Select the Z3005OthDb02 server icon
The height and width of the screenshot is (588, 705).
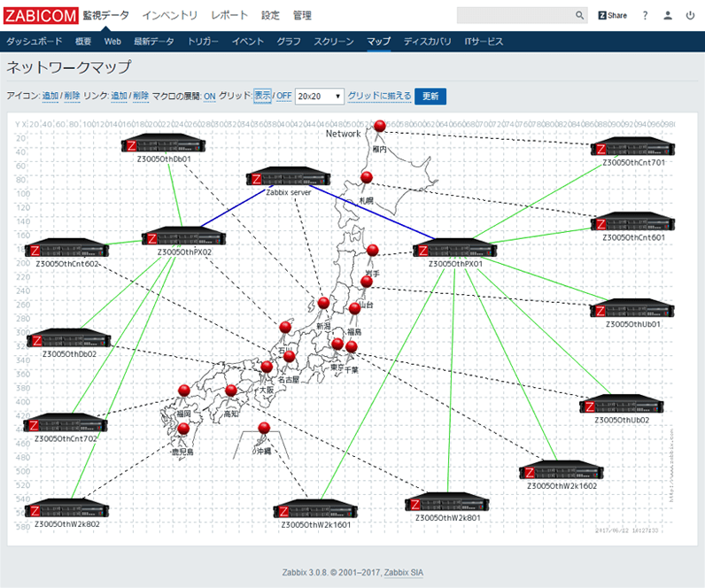[69, 338]
